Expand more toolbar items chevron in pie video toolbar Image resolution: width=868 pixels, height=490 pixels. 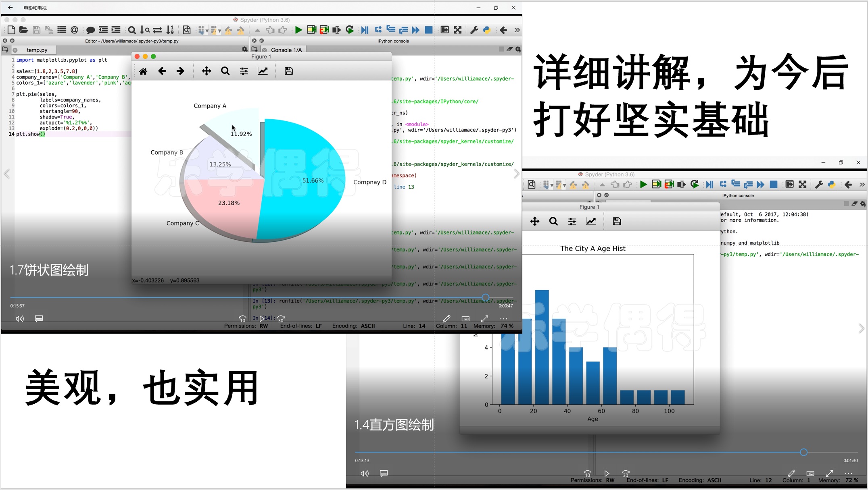click(x=517, y=30)
